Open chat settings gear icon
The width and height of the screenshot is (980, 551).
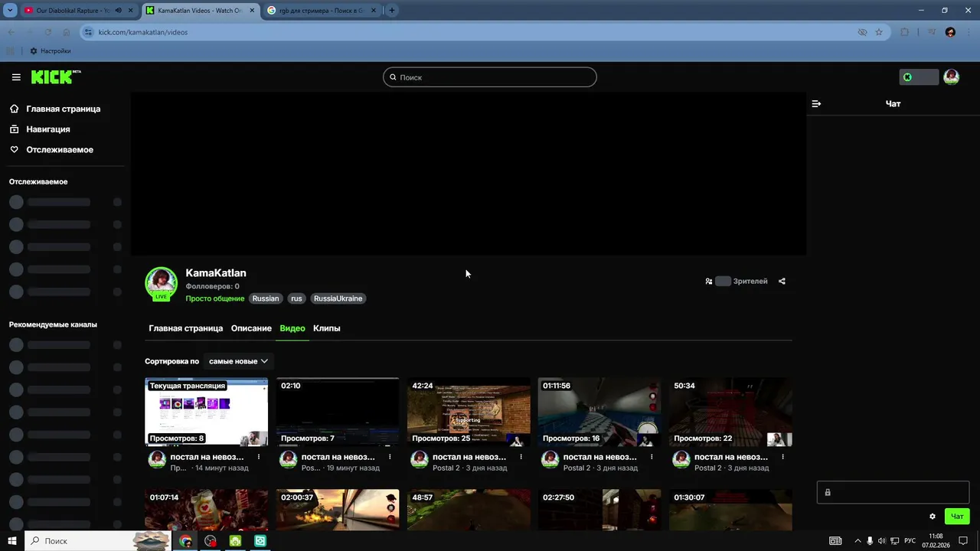click(933, 517)
